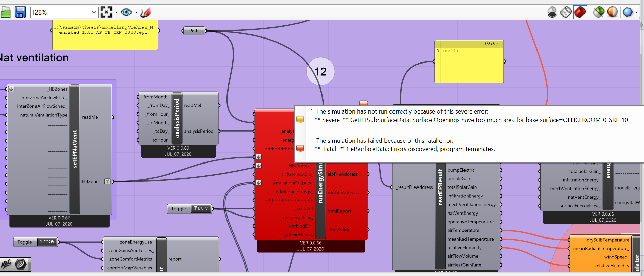Click the spiral widget icon beside ABC
The width and height of the screenshot is (644, 276).
21,264
